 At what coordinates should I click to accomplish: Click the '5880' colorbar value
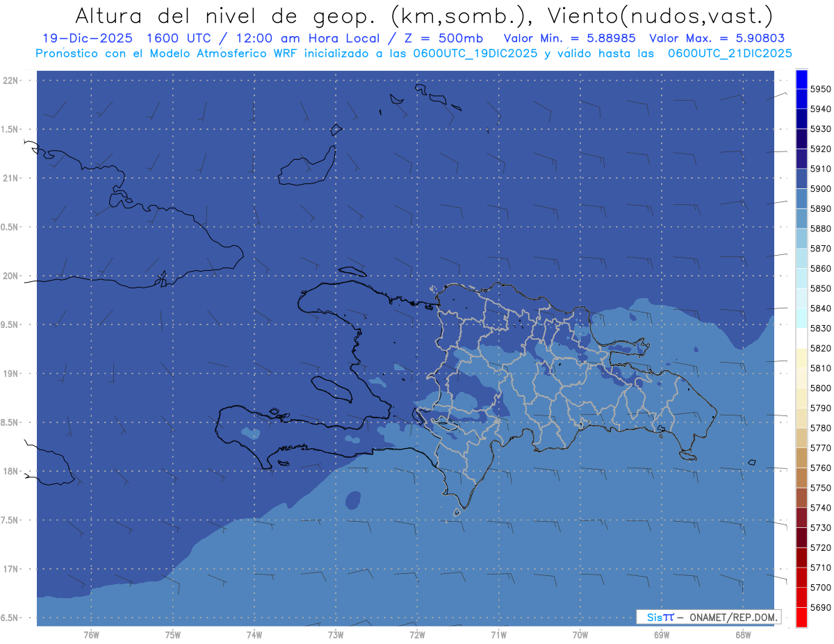[x=820, y=229]
